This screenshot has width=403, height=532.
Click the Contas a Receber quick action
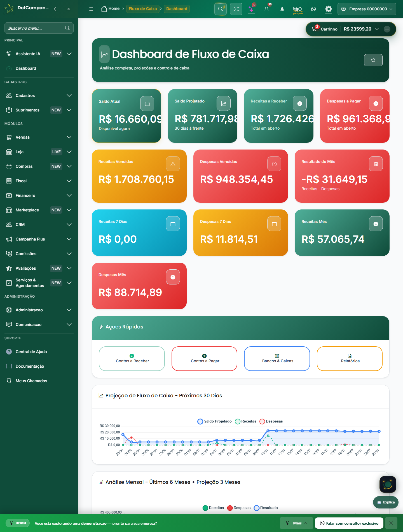pos(132,359)
